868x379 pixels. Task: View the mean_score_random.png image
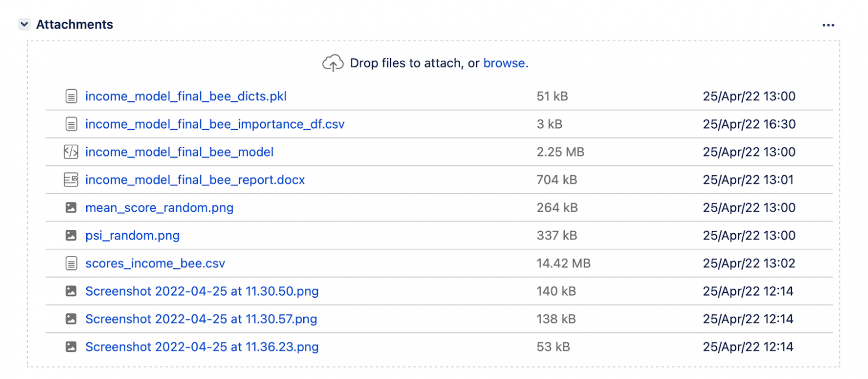(159, 208)
